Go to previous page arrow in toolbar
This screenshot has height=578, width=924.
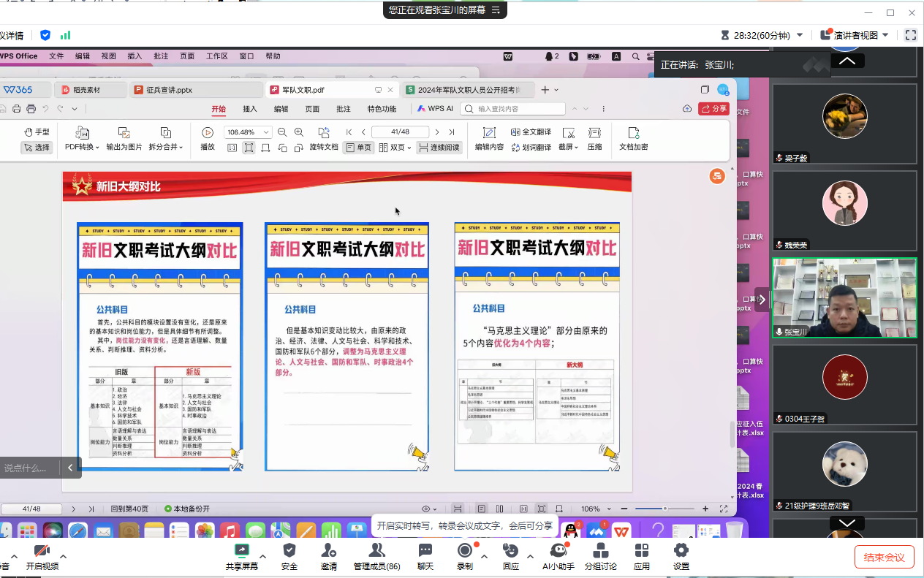click(363, 132)
